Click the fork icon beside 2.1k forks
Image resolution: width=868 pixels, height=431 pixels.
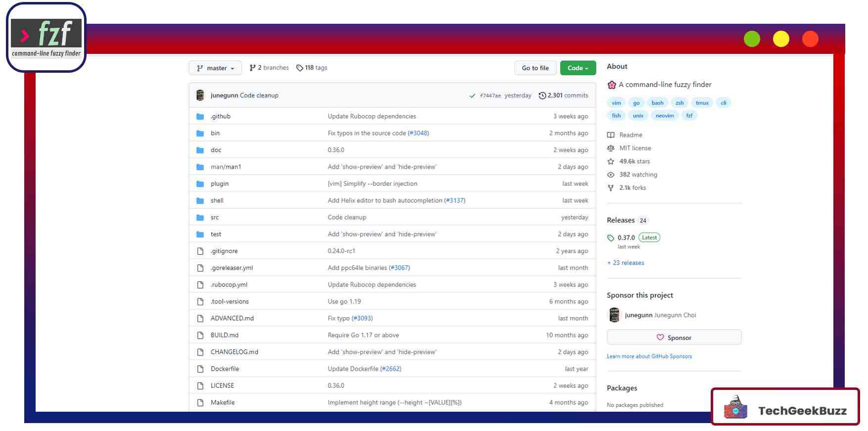click(611, 188)
